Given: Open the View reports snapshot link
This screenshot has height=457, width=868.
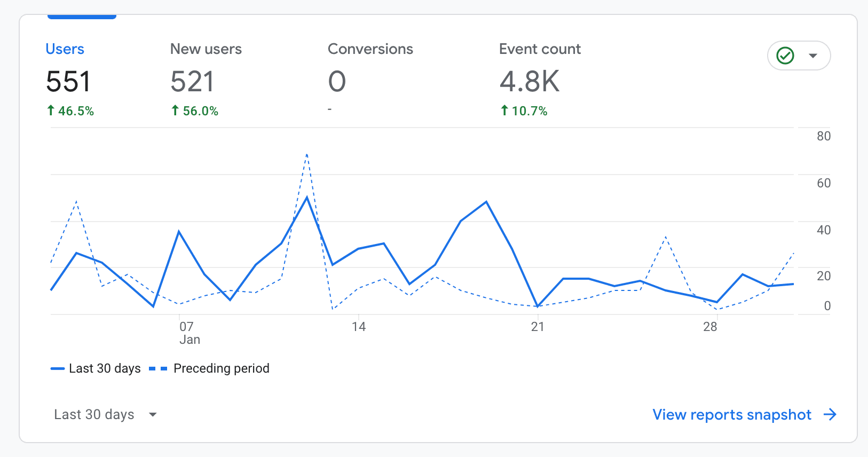Looking at the screenshot, I should [732, 414].
